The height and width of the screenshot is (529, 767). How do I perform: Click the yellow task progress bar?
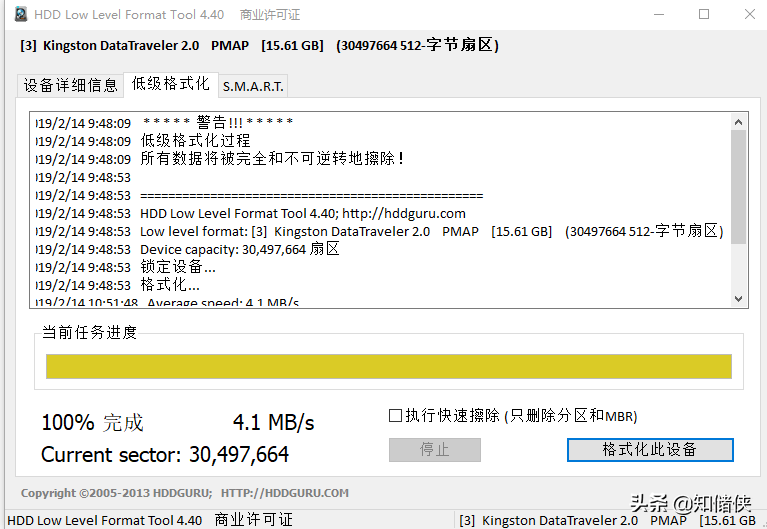[388, 367]
